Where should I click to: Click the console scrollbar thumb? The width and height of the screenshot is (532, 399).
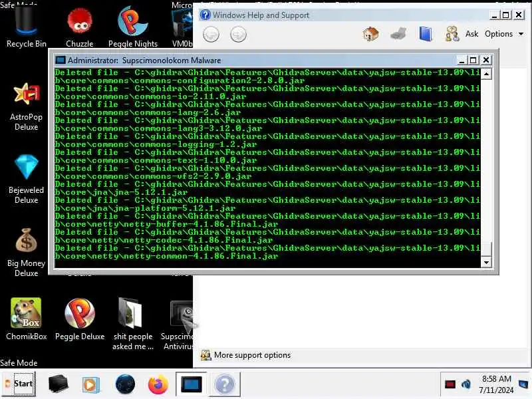tap(486, 250)
